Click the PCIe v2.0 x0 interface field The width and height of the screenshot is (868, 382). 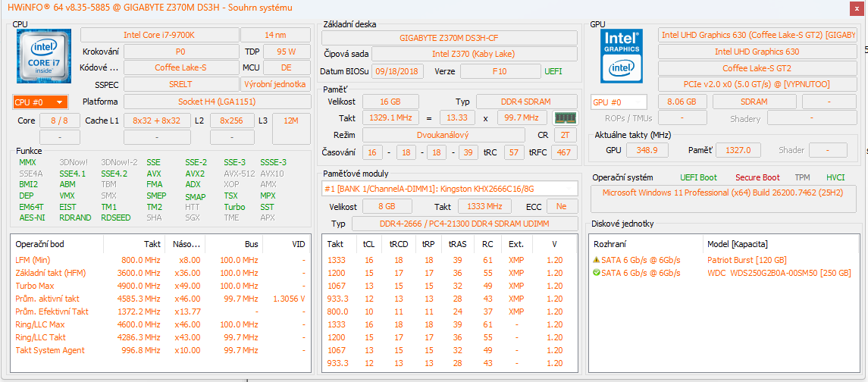click(757, 85)
